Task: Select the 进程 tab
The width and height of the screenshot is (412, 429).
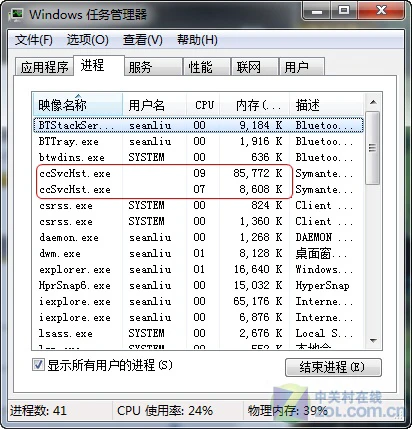Action: coord(99,65)
